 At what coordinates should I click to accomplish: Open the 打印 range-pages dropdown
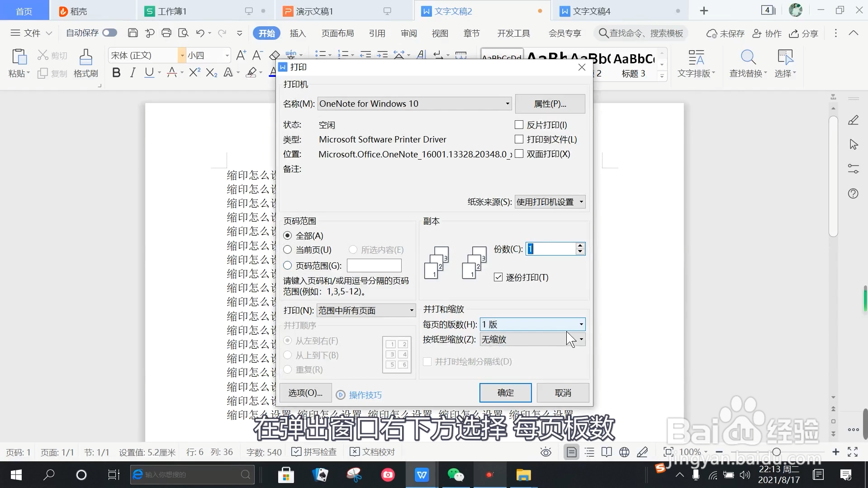tap(366, 310)
